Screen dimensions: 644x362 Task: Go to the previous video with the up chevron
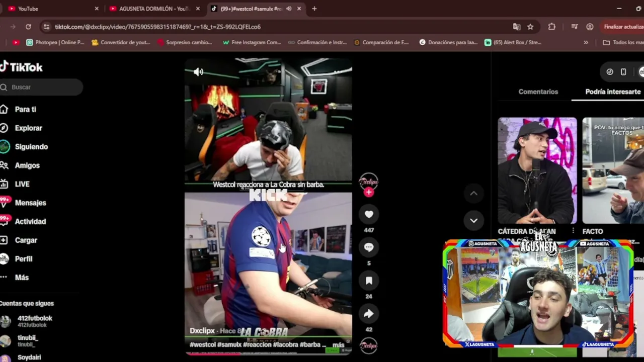(473, 194)
